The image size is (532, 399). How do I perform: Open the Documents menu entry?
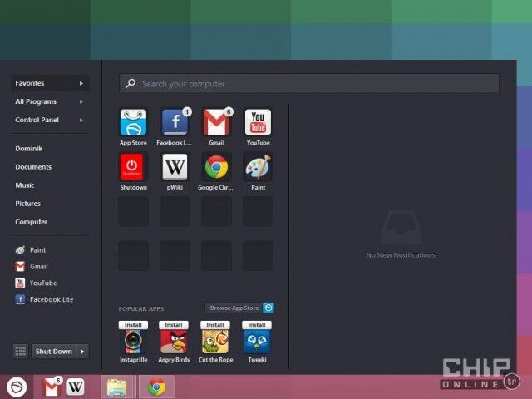click(33, 167)
